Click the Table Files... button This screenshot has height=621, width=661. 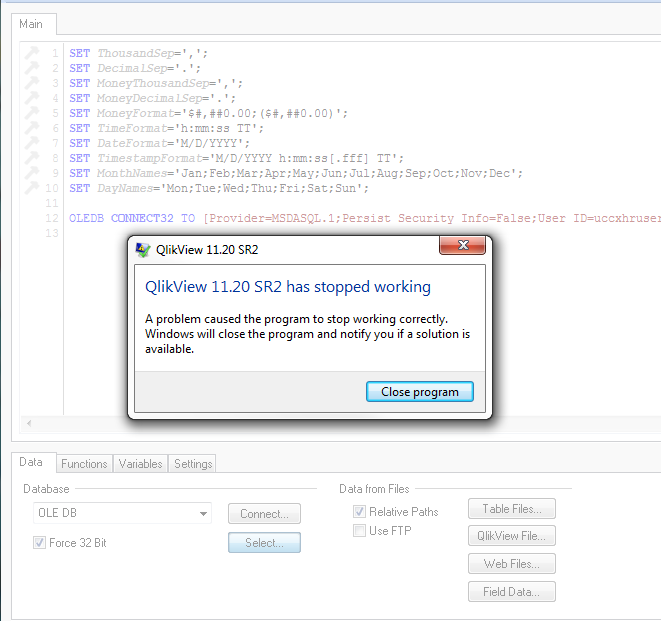(x=512, y=509)
